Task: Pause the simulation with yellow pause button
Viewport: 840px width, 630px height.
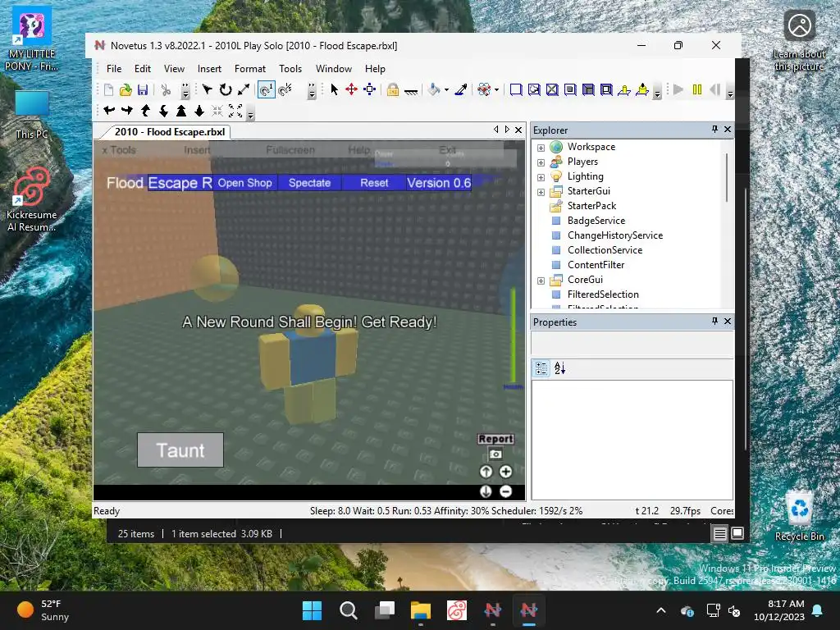Action: point(697,89)
